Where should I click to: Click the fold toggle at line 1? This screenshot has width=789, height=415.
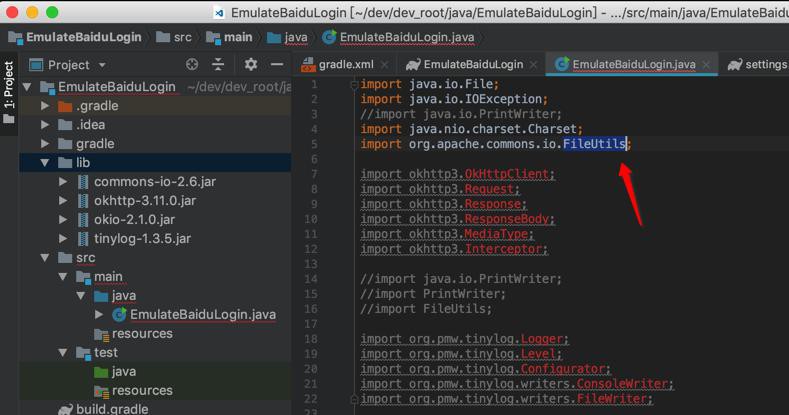[354, 85]
